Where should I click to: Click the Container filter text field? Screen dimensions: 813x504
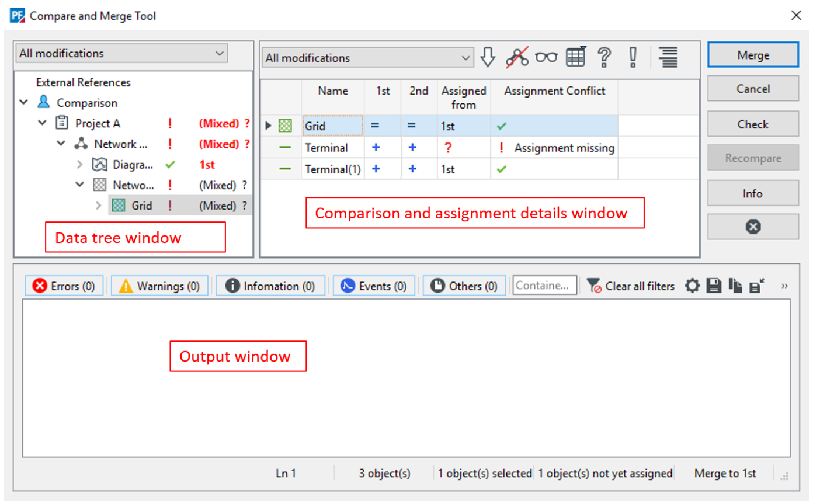(x=544, y=286)
